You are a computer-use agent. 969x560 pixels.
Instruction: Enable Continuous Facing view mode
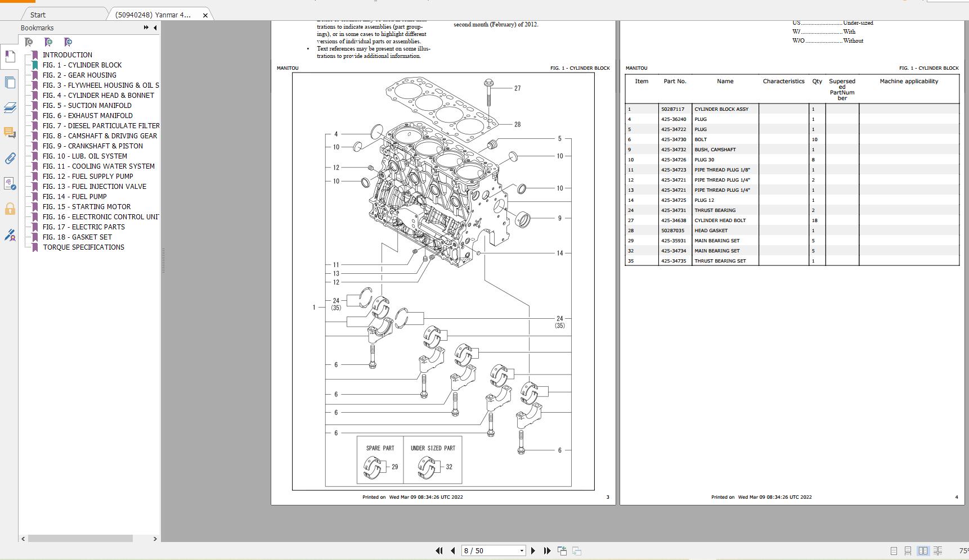tap(939, 551)
